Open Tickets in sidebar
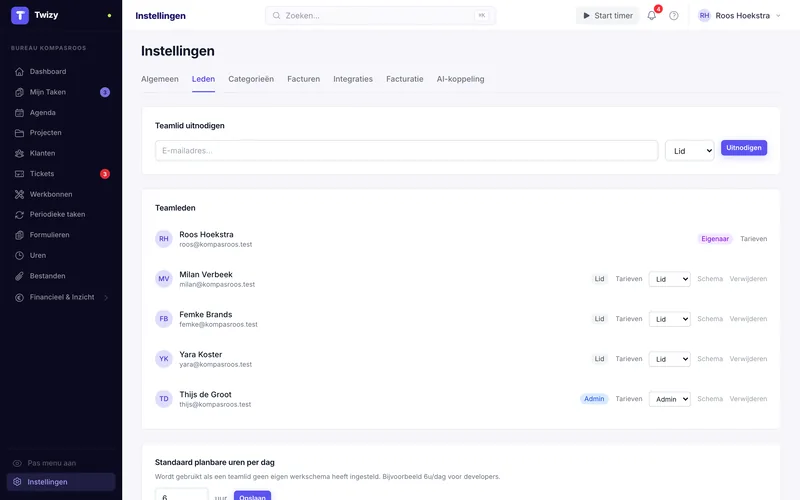 click(42, 174)
